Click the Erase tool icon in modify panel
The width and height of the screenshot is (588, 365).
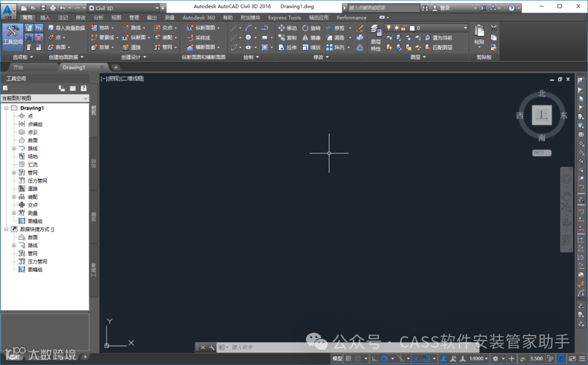[360, 28]
